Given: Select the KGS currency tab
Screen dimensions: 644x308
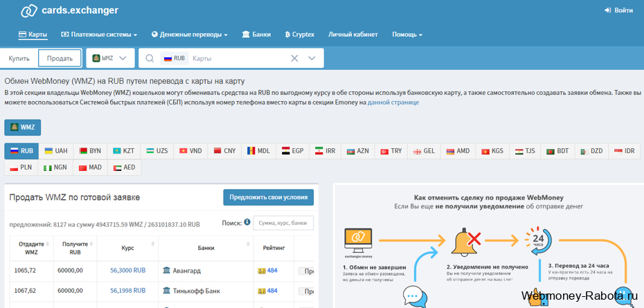Looking at the screenshot, I should pyautogui.click(x=492, y=151).
